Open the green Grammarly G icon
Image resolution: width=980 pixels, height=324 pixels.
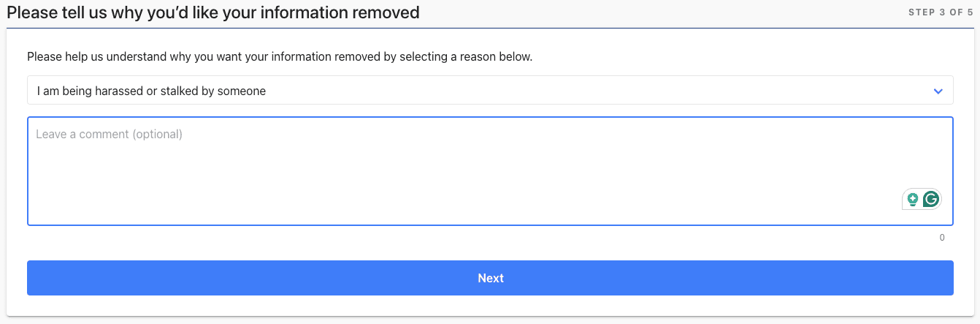pos(930,199)
